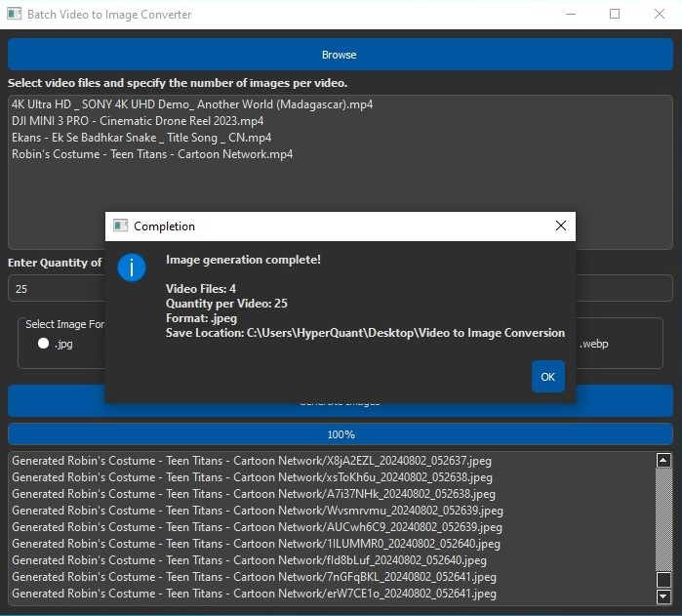Select the .jpg format radio button
Image resolution: width=682 pixels, height=616 pixels.
coord(43,344)
